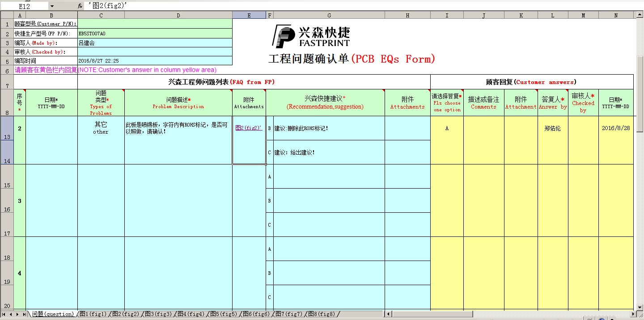Click the 问题描述 Problem Description header cell
Viewport: 644px width, 320px height.
[178, 103]
